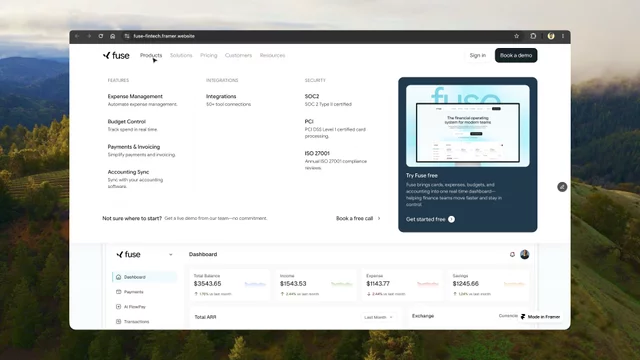The height and width of the screenshot is (360, 640).
Task: Click the Book a demo button
Action: [x=516, y=55]
